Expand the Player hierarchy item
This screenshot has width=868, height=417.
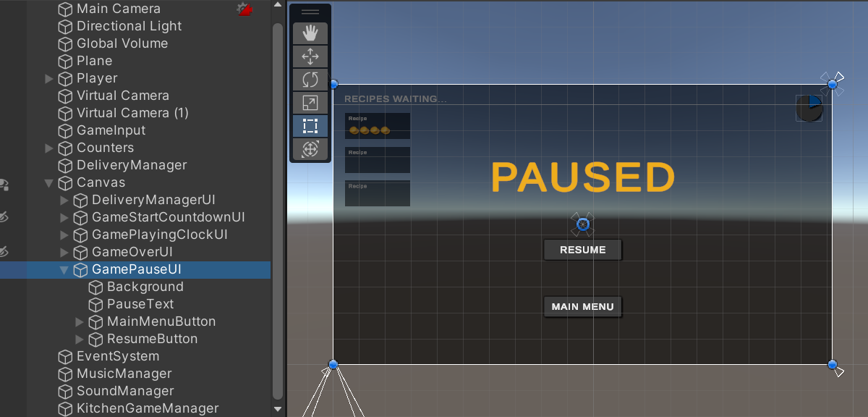48,78
